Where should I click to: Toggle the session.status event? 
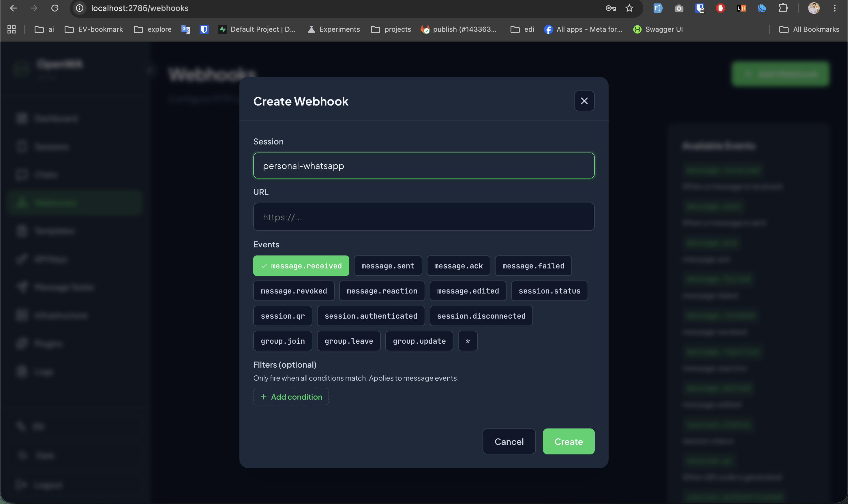549,291
